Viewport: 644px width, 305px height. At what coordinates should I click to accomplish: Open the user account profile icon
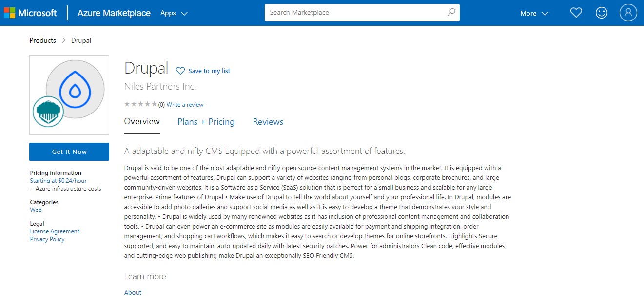(x=628, y=13)
